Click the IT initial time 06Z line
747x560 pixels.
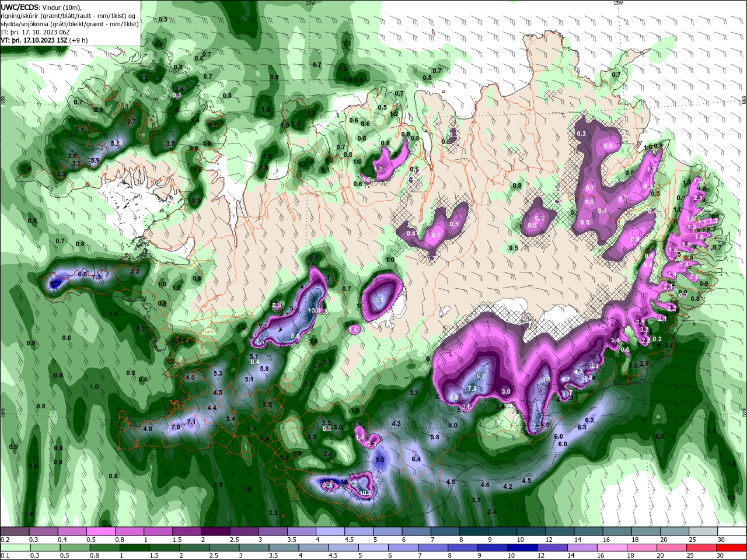coord(35,32)
